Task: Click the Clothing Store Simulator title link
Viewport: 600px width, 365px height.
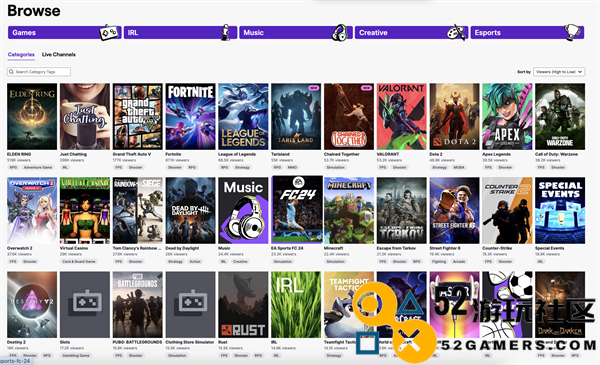Action: (190, 342)
